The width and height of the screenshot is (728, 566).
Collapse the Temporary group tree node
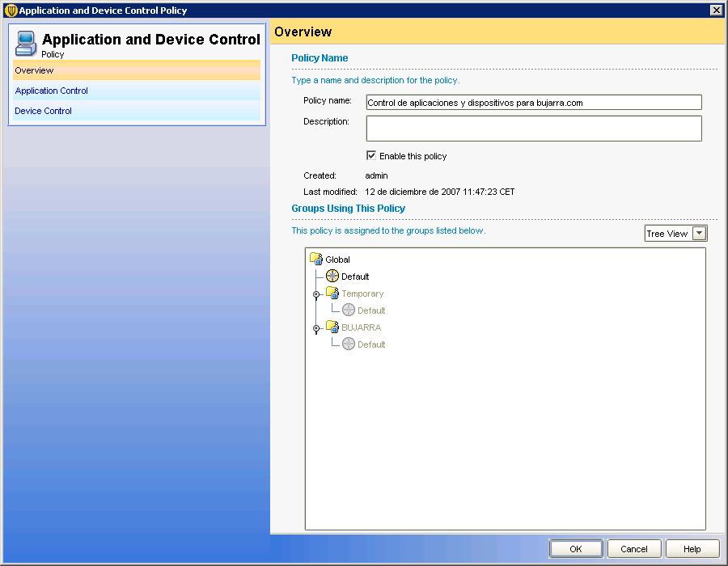tap(316, 295)
